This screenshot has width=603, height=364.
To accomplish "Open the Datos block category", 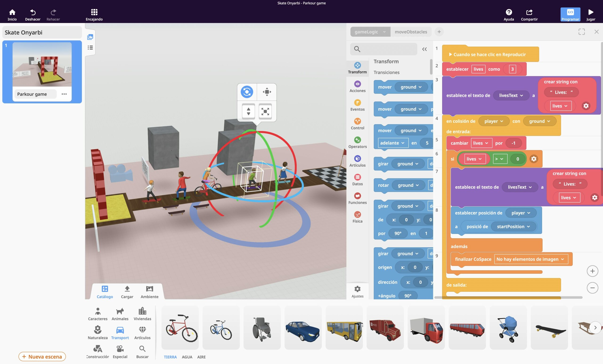I will [x=357, y=180].
